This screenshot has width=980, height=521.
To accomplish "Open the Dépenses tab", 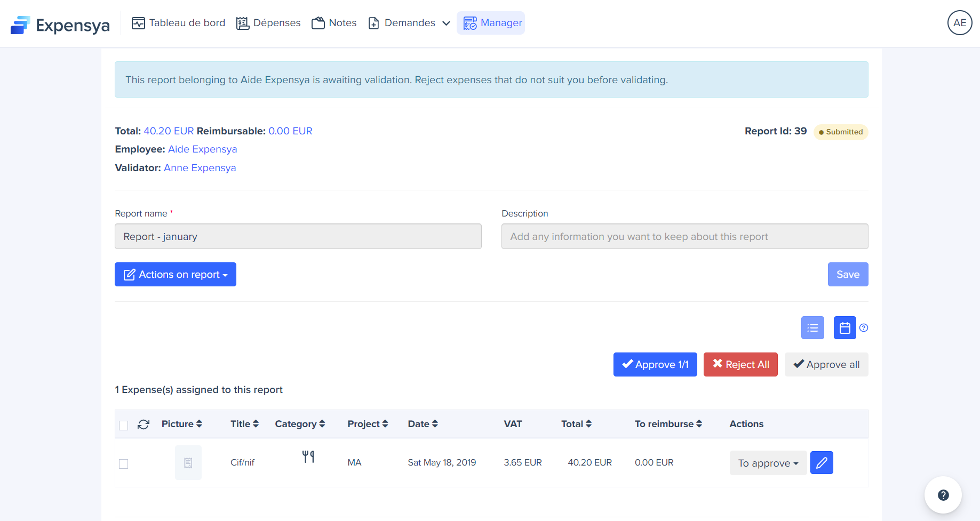I will point(268,23).
